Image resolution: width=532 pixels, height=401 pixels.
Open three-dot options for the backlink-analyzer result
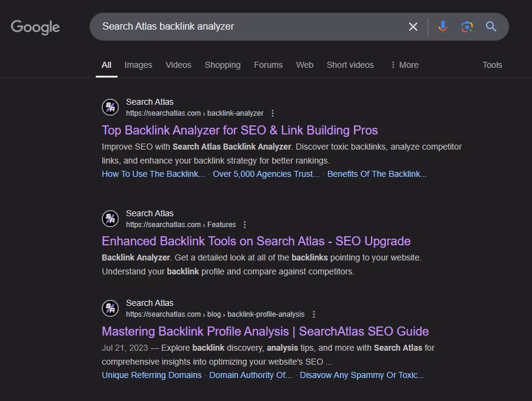[x=273, y=113]
